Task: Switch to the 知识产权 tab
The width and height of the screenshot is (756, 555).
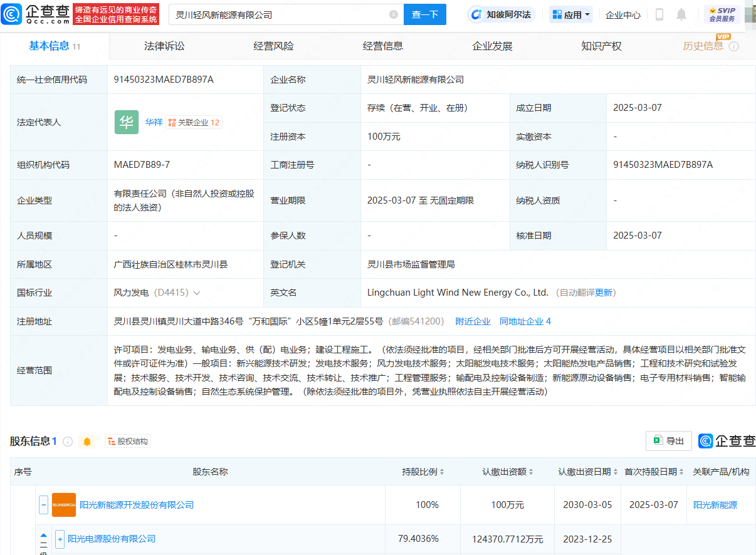Action: 601,46
